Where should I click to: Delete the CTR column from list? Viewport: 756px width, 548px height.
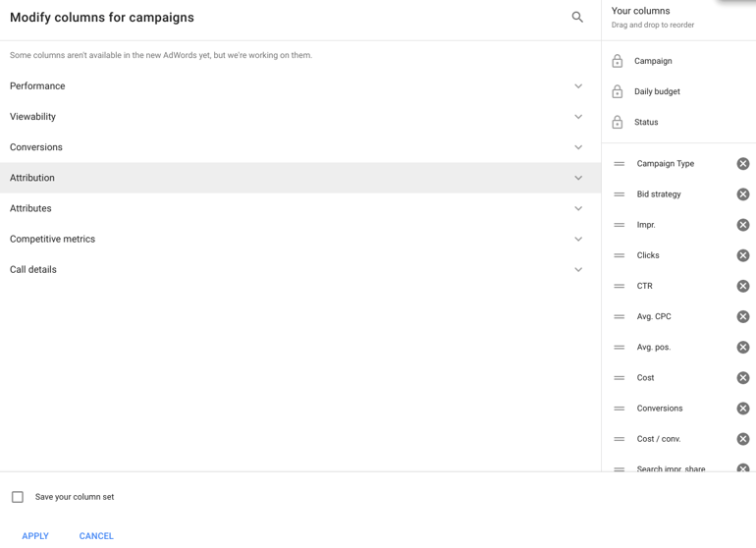pyautogui.click(x=742, y=286)
